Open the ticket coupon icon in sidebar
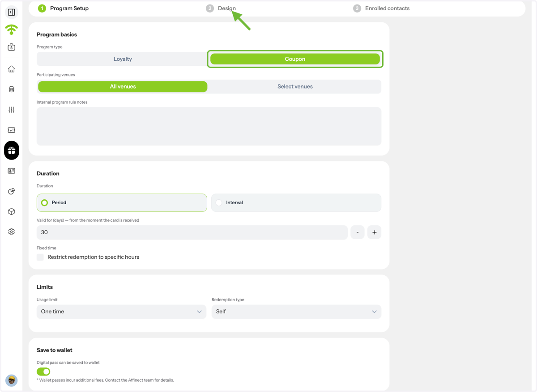 12,130
